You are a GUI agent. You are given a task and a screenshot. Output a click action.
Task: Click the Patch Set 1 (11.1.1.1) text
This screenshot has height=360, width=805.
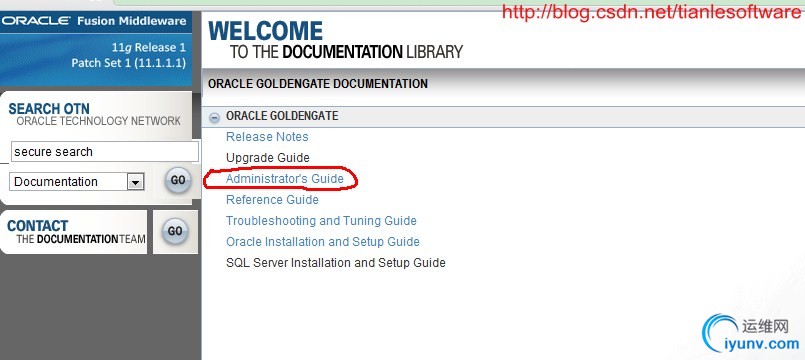pos(128,63)
